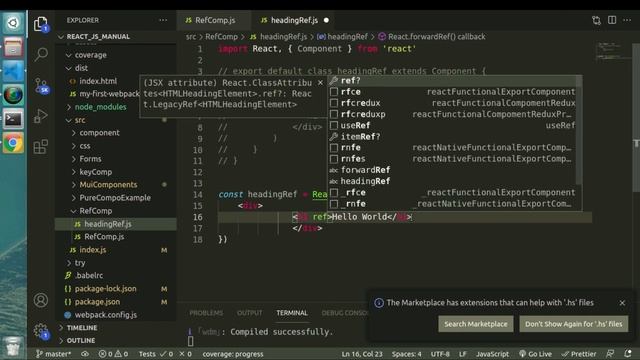Open the Extensions view
Screen dimensions: 640x360
[x=40, y=147]
